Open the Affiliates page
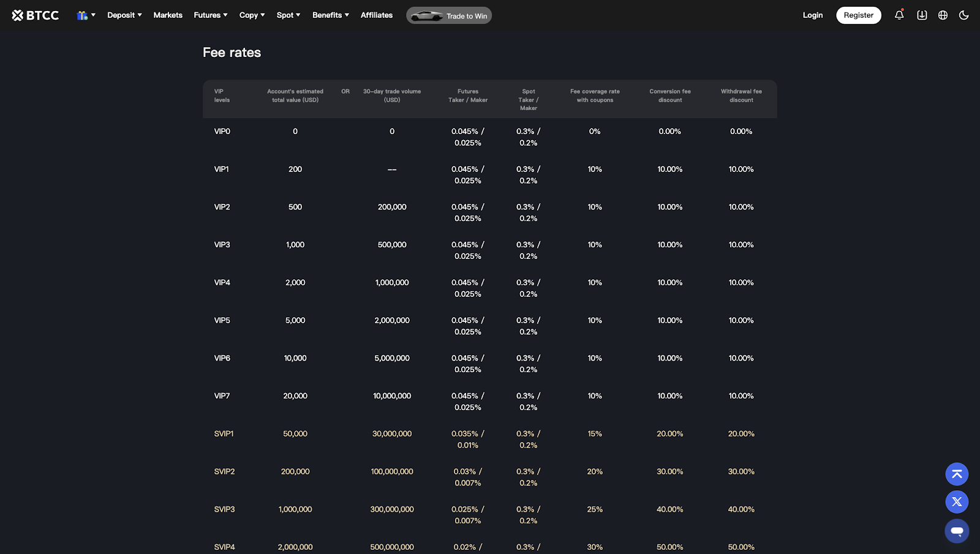Viewport: 980px width, 554px height. [377, 15]
